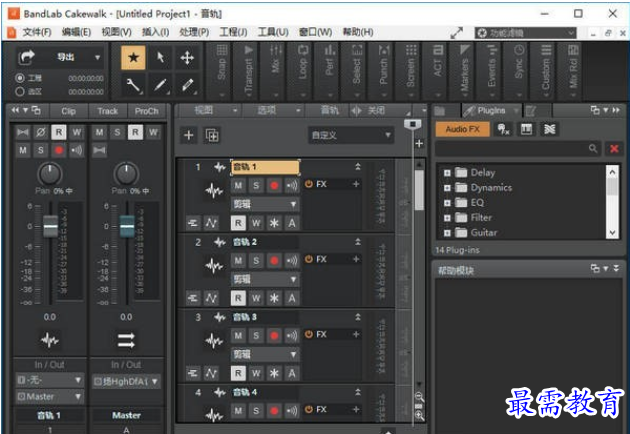
Task: Open the Custom preset dropdown above tracks
Action: [351, 135]
